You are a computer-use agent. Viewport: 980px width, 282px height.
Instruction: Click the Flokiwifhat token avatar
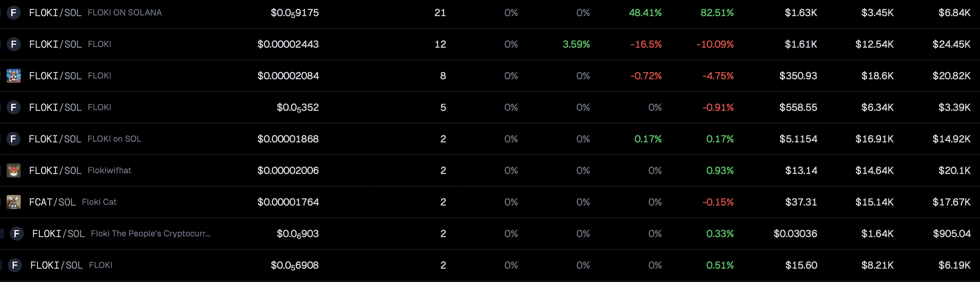pyautogui.click(x=14, y=171)
